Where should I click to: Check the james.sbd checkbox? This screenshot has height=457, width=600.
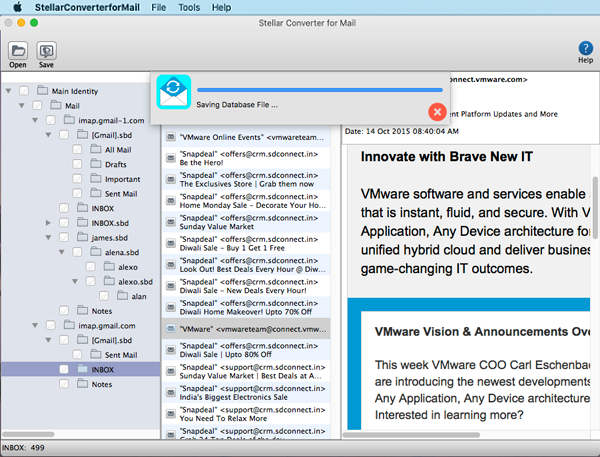pos(64,237)
